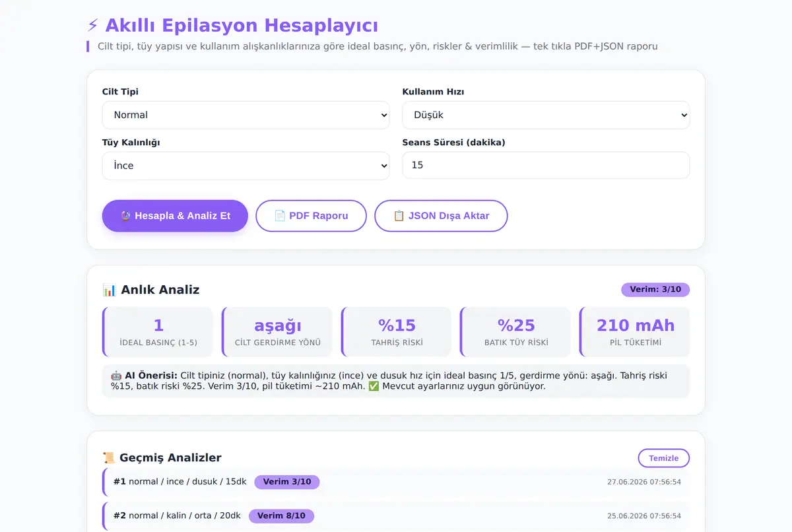Select history entry #1 normal / ince
The height and width of the screenshot is (532, 792).
pos(396,482)
